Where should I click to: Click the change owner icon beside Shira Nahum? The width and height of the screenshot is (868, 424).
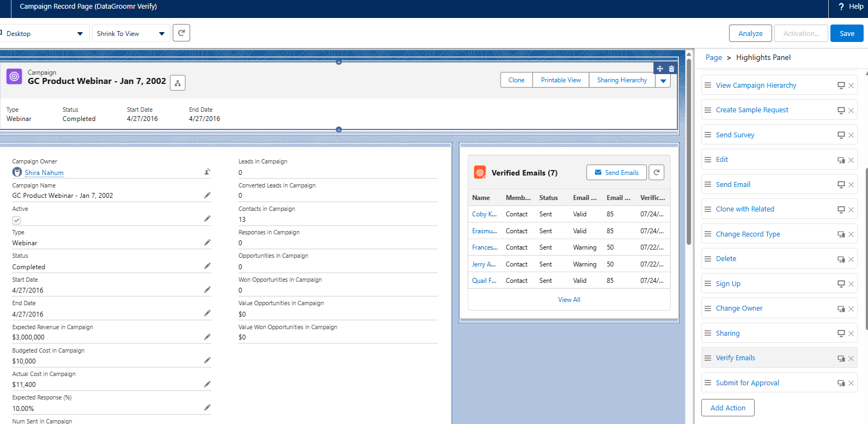pyautogui.click(x=208, y=172)
